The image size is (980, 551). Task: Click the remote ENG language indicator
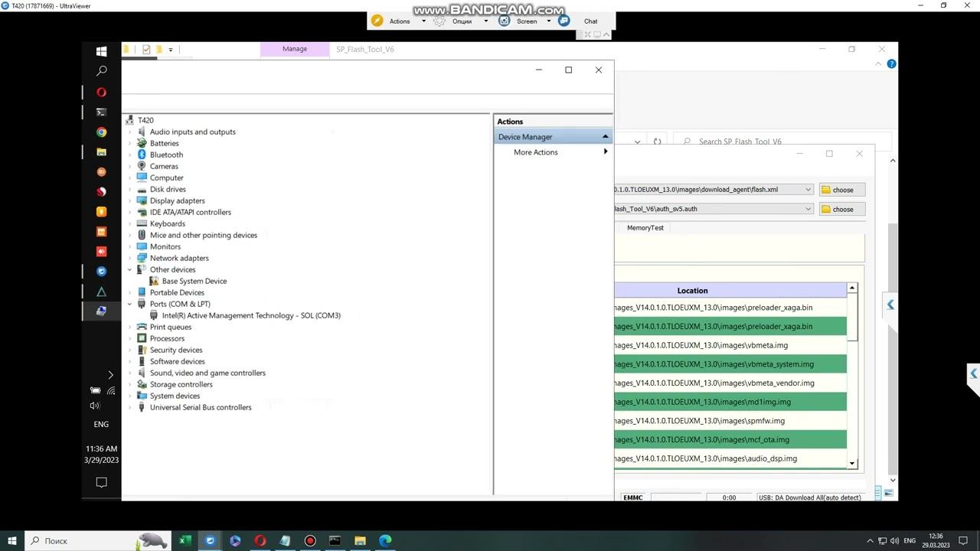tap(101, 424)
